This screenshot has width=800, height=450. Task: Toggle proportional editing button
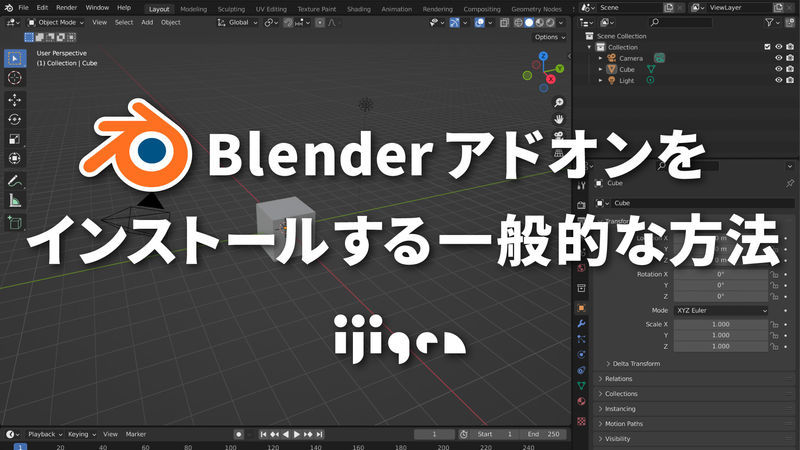pos(319,22)
